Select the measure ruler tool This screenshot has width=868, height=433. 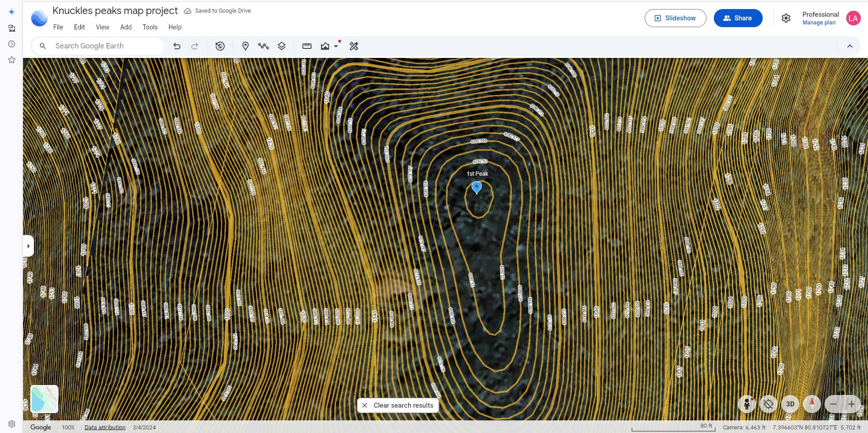307,46
